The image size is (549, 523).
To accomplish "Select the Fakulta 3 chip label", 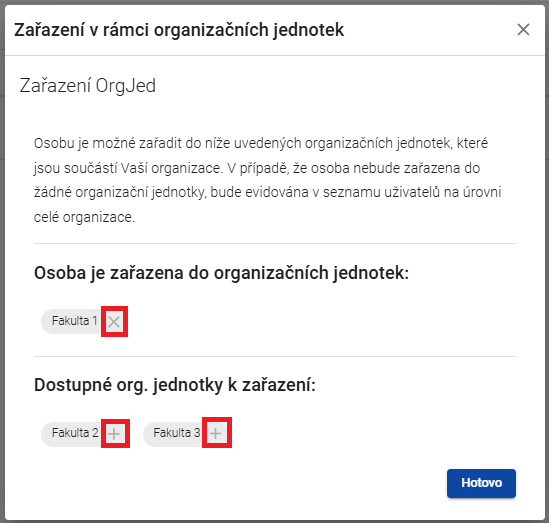I will [176, 433].
